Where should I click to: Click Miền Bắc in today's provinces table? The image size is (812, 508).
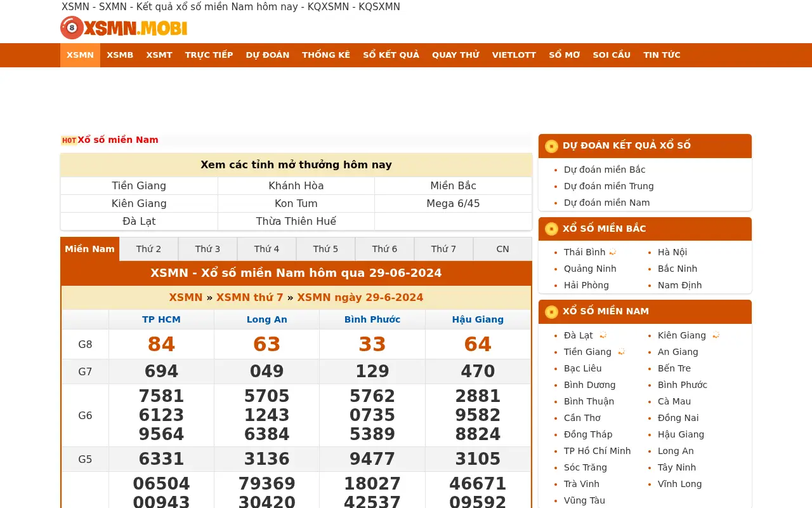point(453,186)
